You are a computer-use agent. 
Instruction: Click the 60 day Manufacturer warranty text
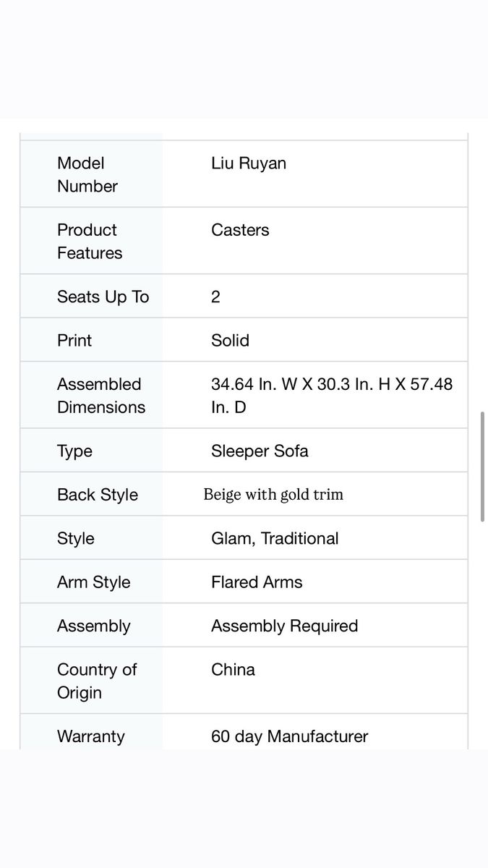coord(289,736)
